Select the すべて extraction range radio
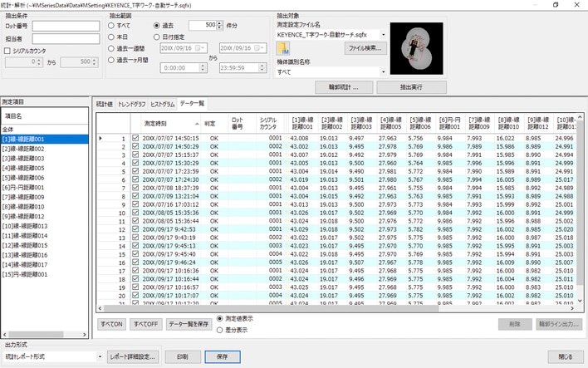 click(x=111, y=26)
